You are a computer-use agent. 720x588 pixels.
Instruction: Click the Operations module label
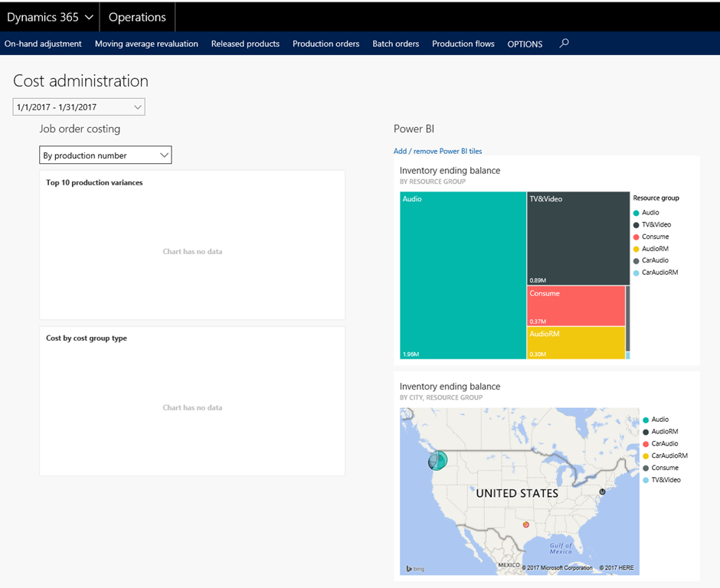click(137, 18)
